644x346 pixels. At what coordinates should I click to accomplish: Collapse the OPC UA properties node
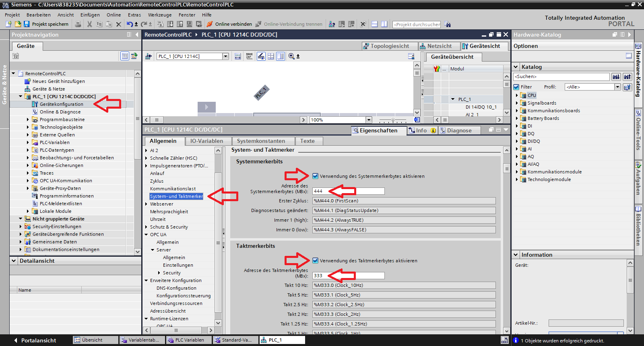(x=146, y=235)
